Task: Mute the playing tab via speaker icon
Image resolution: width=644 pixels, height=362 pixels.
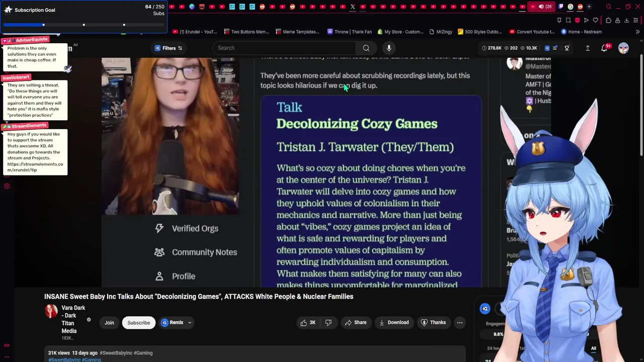Action: click(x=541, y=7)
